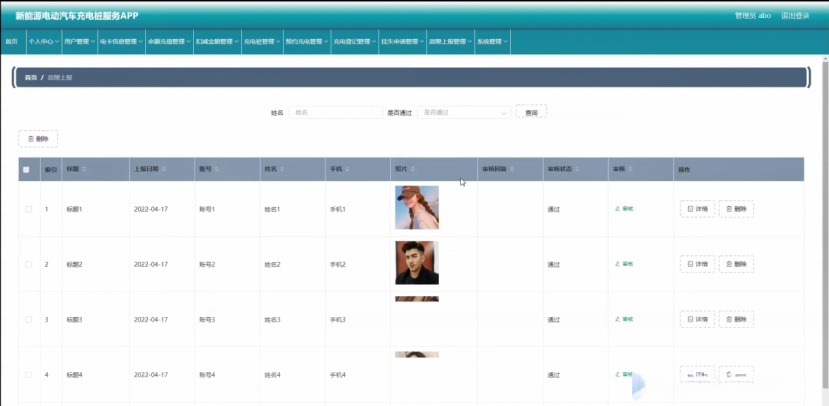Sort table by 审核 column sort icon
The height and width of the screenshot is (406, 829).
(630, 170)
